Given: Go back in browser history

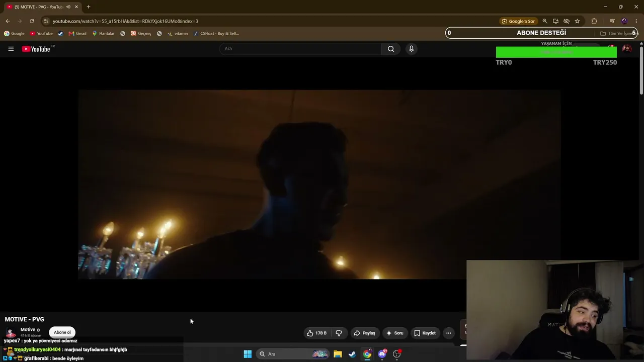Looking at the screenshot, I should pyautogui.click(x=8, y=21).
